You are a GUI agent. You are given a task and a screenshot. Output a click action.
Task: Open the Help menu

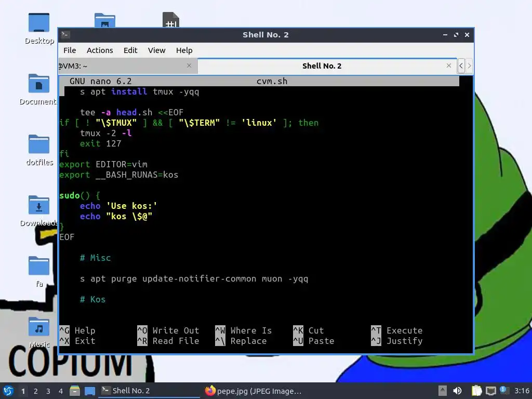click(x=184, y=50)
